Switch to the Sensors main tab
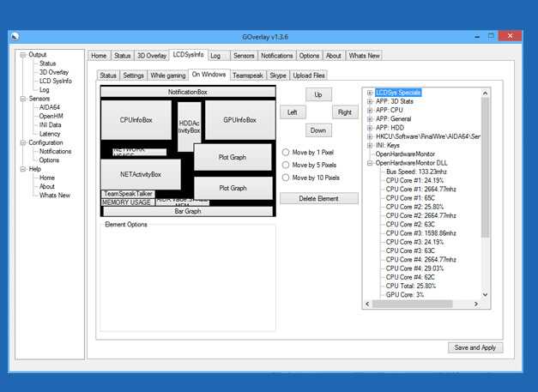Viewport: 538px width, 392px height. [244, 56]
